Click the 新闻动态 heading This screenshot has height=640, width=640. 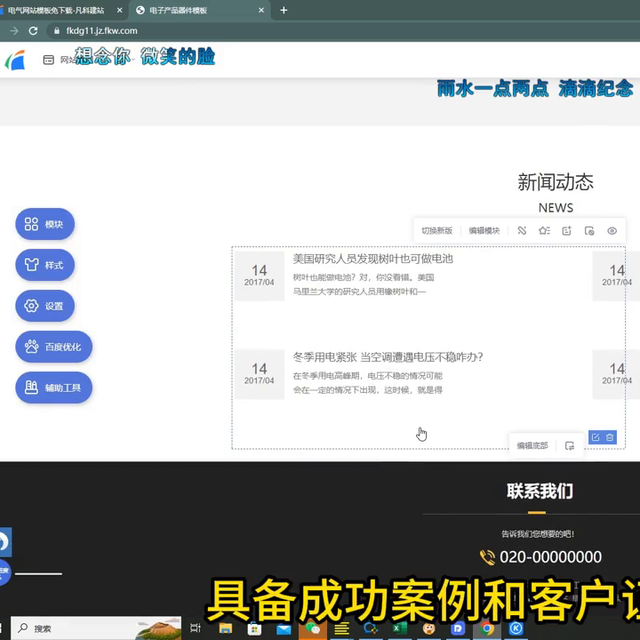click(556, 182)
